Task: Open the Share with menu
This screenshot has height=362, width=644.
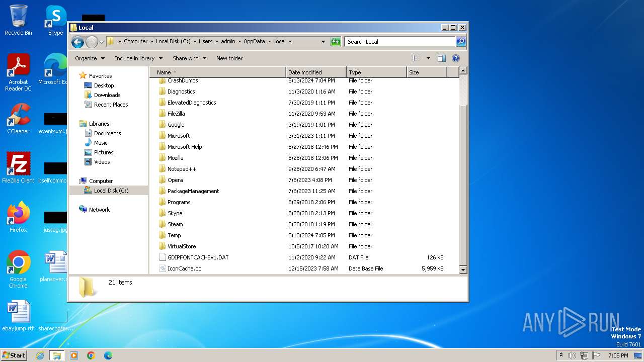Action: click(189, 58)
